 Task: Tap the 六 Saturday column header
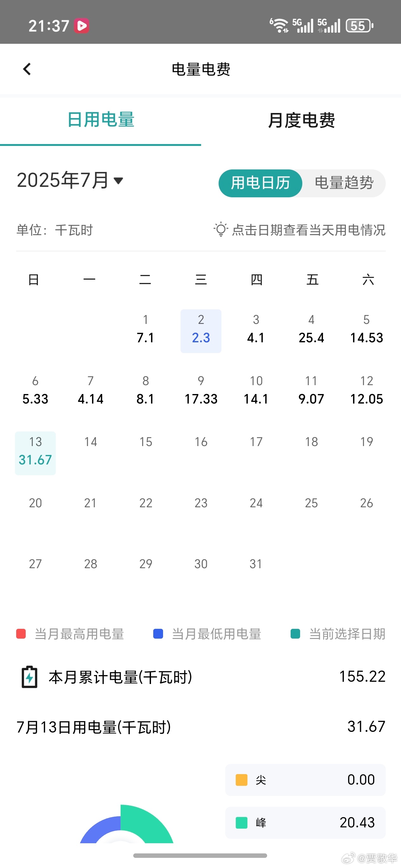[x=368, y=280]
